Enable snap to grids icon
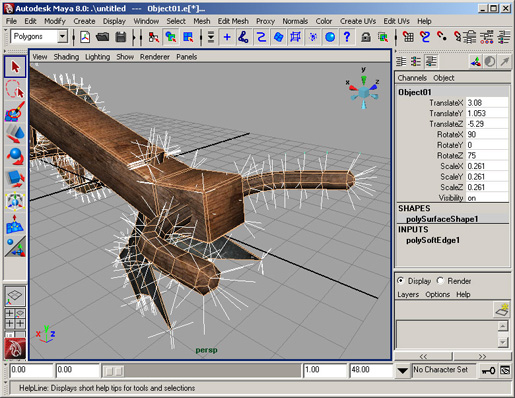Image resolution: width=515 pixels, height=398 pixels. click(408, 37)
